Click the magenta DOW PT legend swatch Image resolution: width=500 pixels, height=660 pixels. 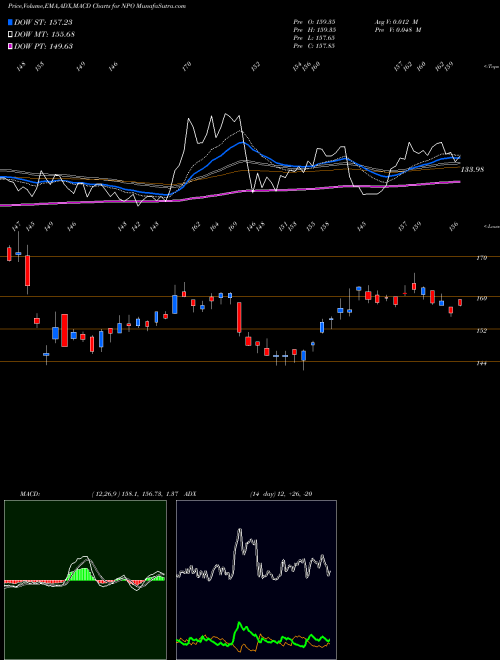pos(11,46)
